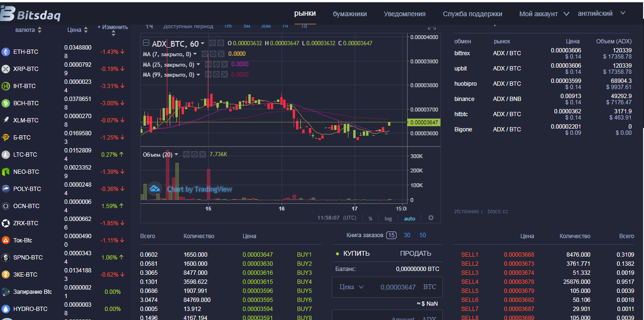The image size is (644, 320).
Task: Set order book depth to 30
Action: click(407, 235)
